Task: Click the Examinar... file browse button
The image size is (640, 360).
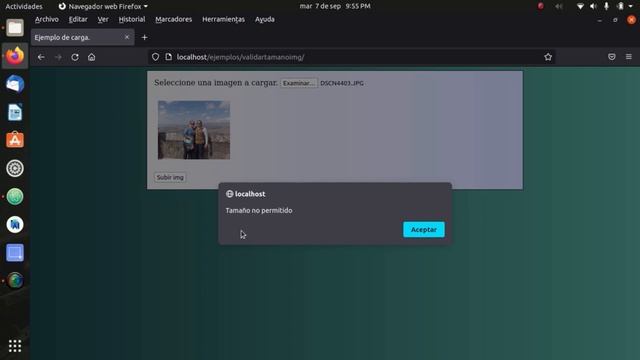Action: pyautogui.click(x=299, y=83)
